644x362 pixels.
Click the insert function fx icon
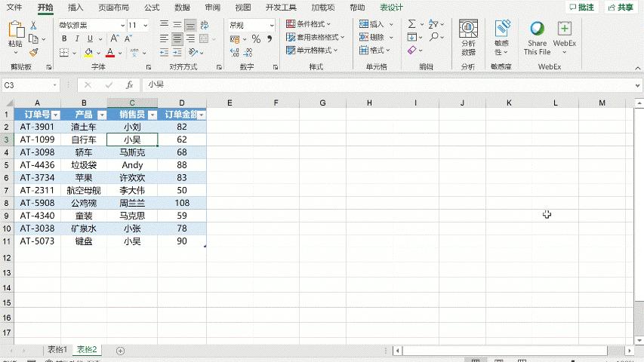(x=129, y=85)
